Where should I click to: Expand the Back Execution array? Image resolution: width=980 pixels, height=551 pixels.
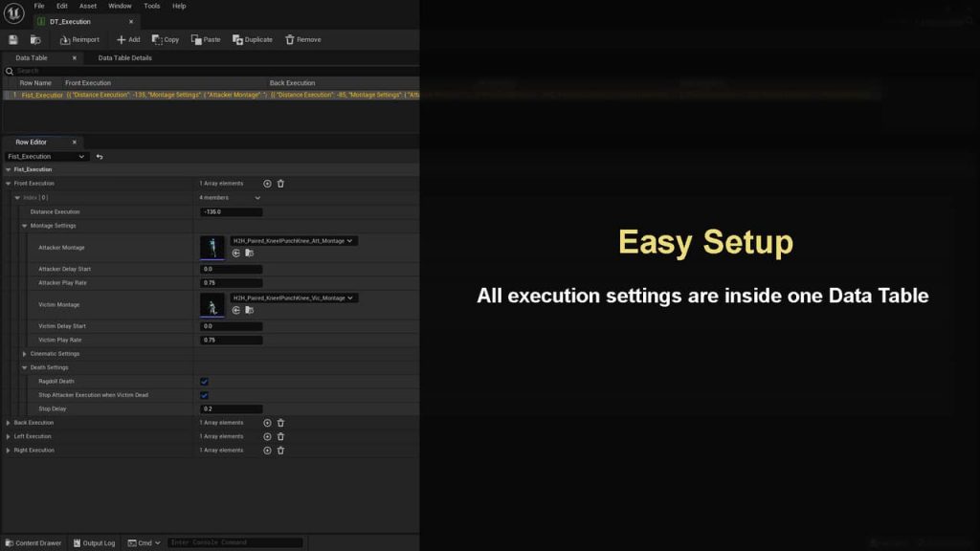(8, 423)
